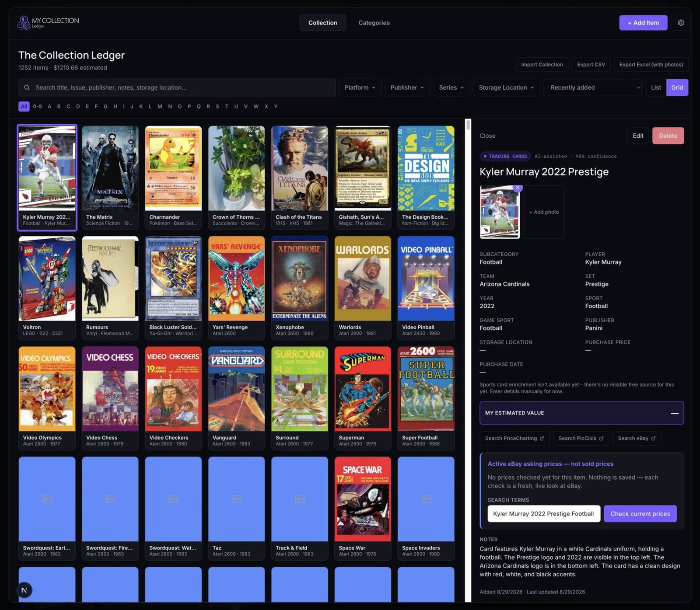Switch to Grid view
The image size is (700, 610).
click(677, 87)
